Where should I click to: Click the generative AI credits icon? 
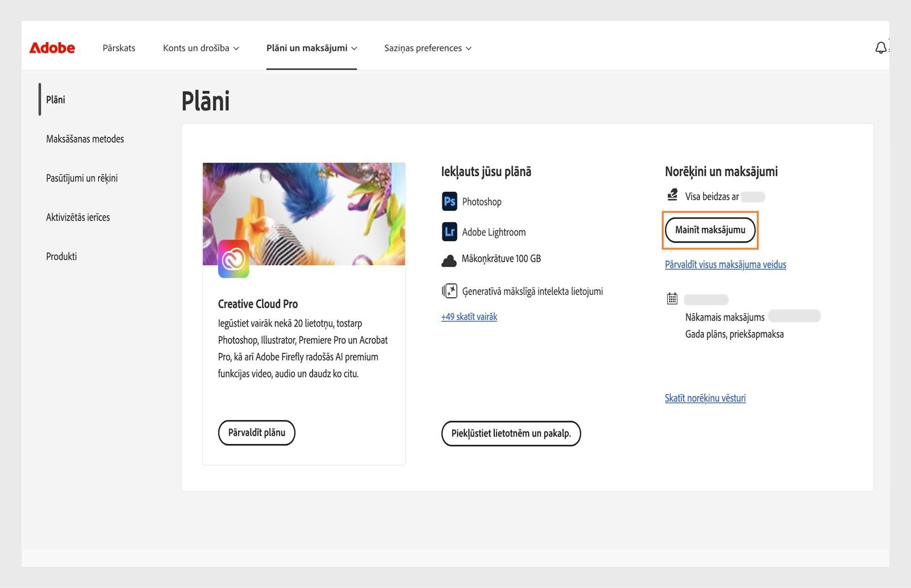tap(450, 291)
